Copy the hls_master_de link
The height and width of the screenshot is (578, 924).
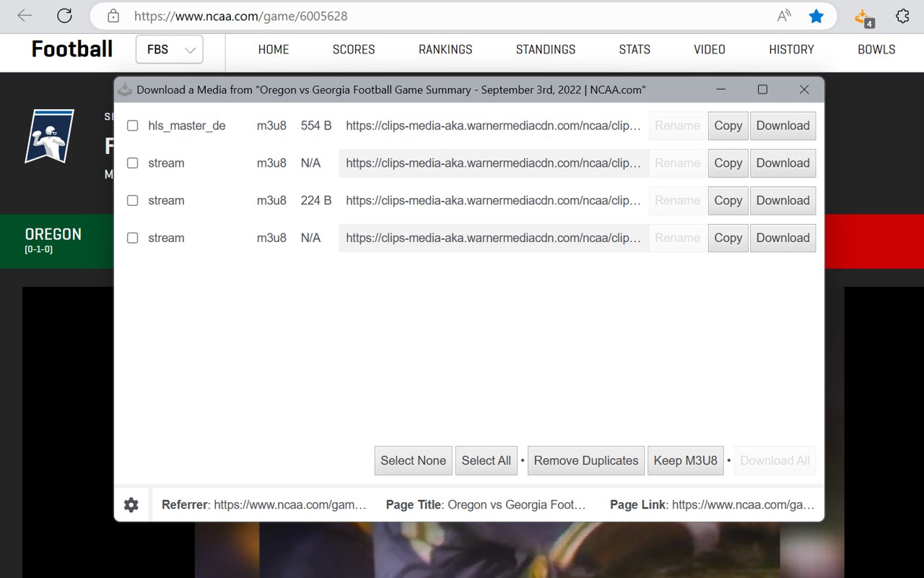click(x=728, y=126)
